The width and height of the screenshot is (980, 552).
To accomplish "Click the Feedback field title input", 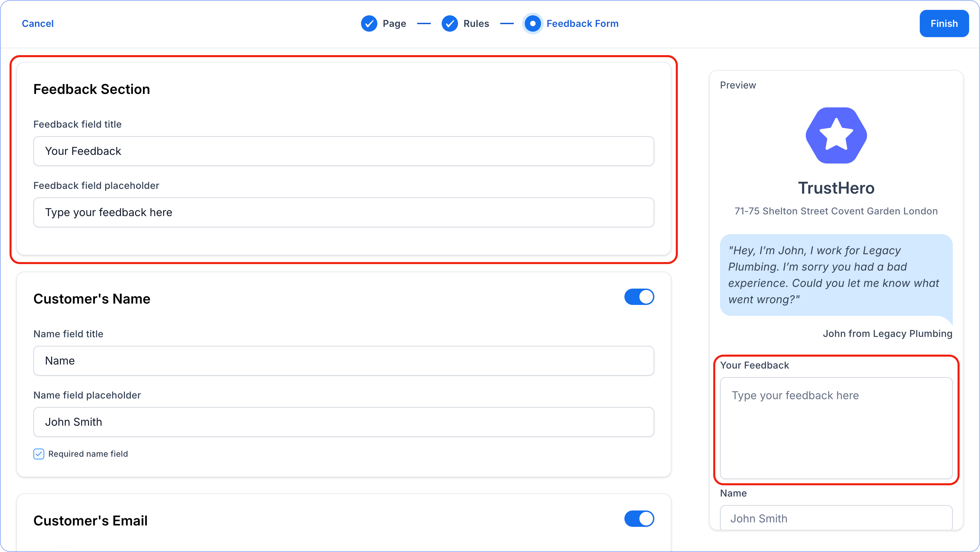I will pos(343,151).
